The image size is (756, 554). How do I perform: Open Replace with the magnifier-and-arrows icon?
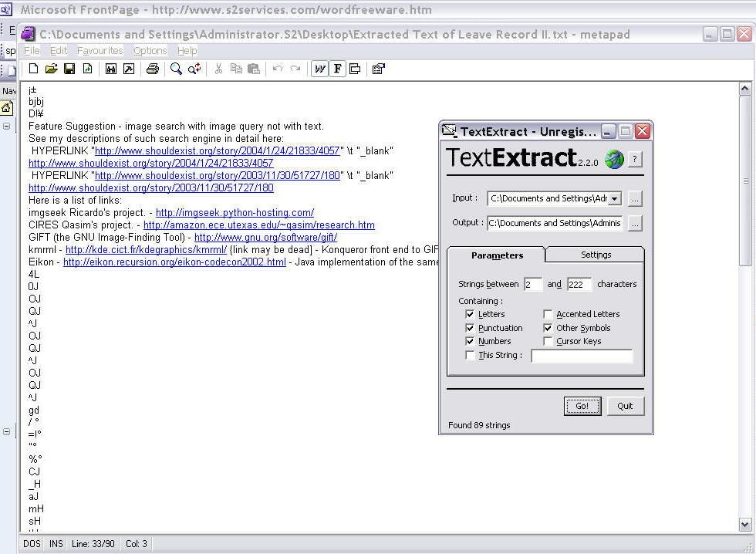tap(194, 69)
